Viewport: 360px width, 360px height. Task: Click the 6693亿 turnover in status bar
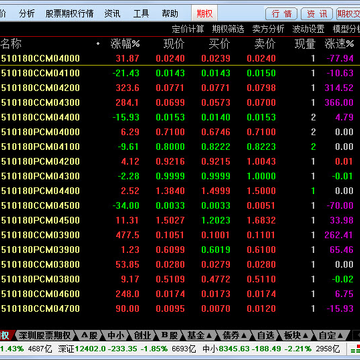pos(184,349)
